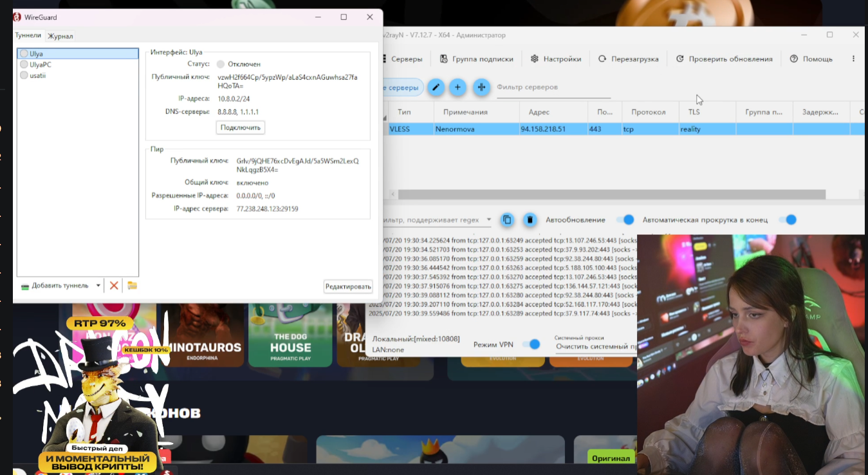This screenshot has height=475, width=868.
Task: Open the Системный прокси dropdown
Action: coord(596,346)
